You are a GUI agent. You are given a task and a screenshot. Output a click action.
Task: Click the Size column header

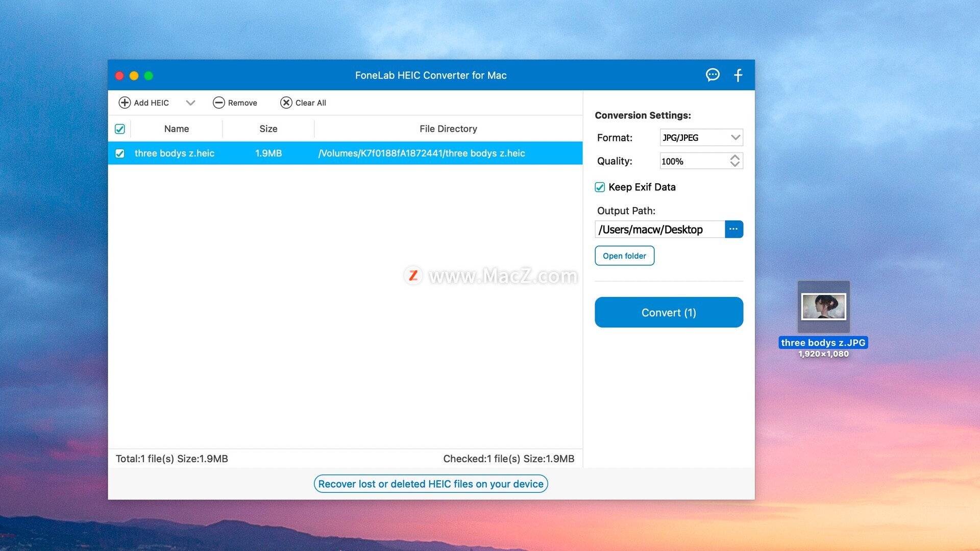click(268, 129)
